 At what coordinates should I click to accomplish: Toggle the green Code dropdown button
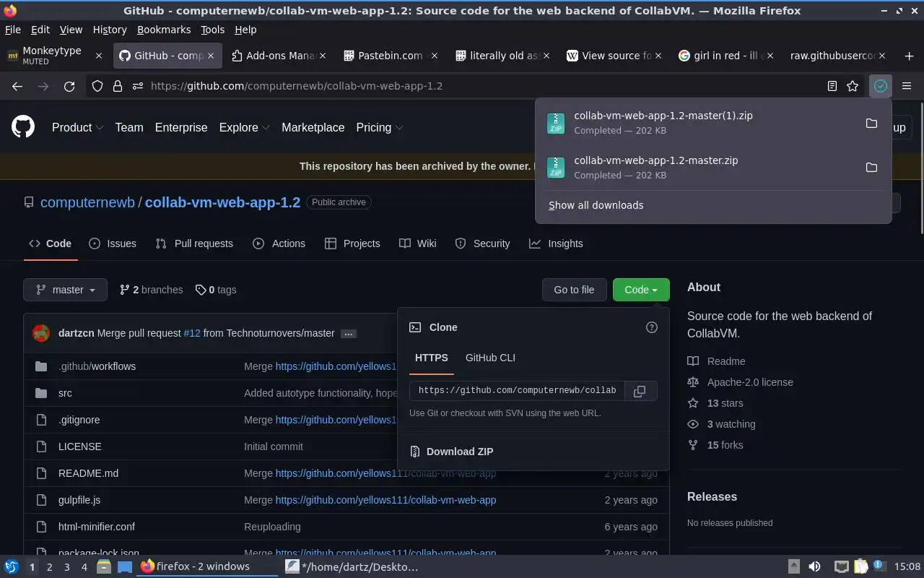pos(641,290)
